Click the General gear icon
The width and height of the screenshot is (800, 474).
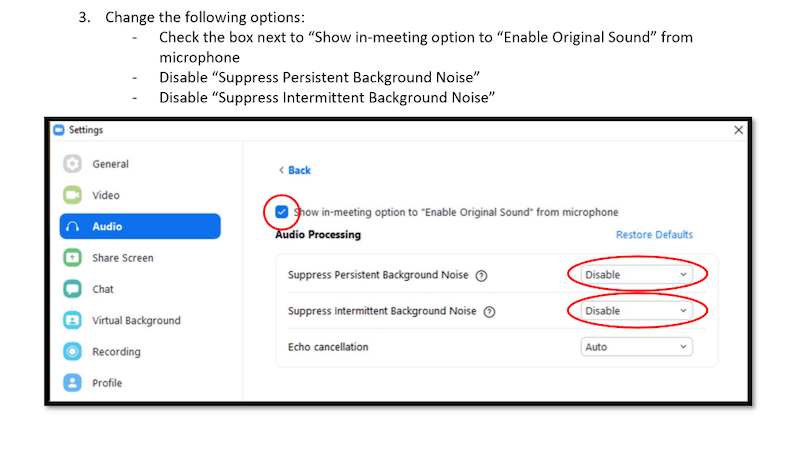72,164
